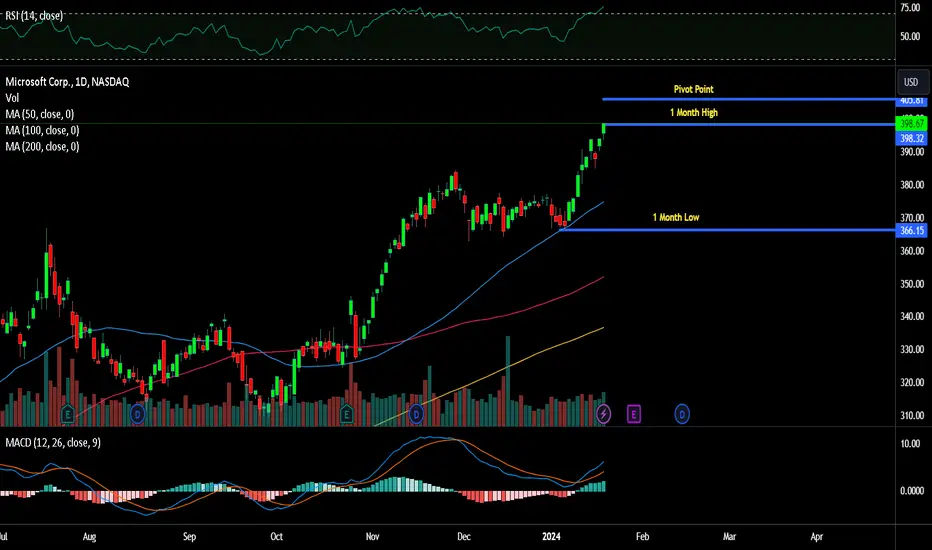Click the earnings E marker below August candles
The image size is (932, 550).
click(x=67, y=414)
